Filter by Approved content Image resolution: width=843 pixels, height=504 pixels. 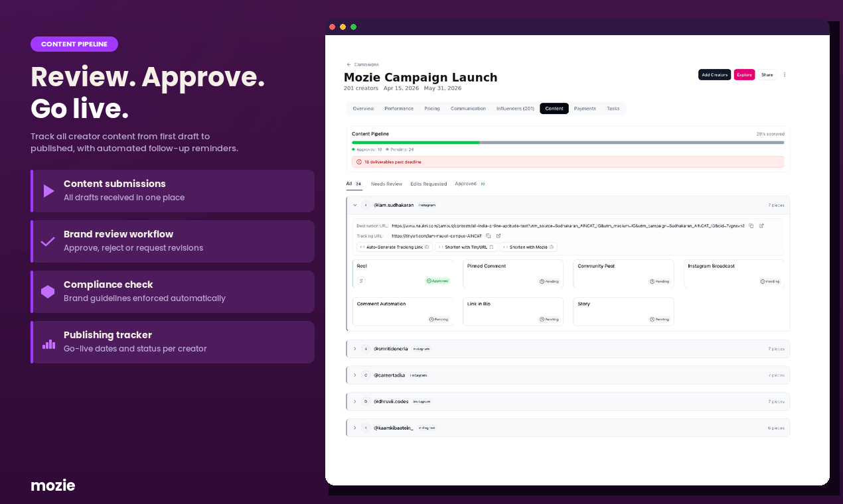pos(471,184)
